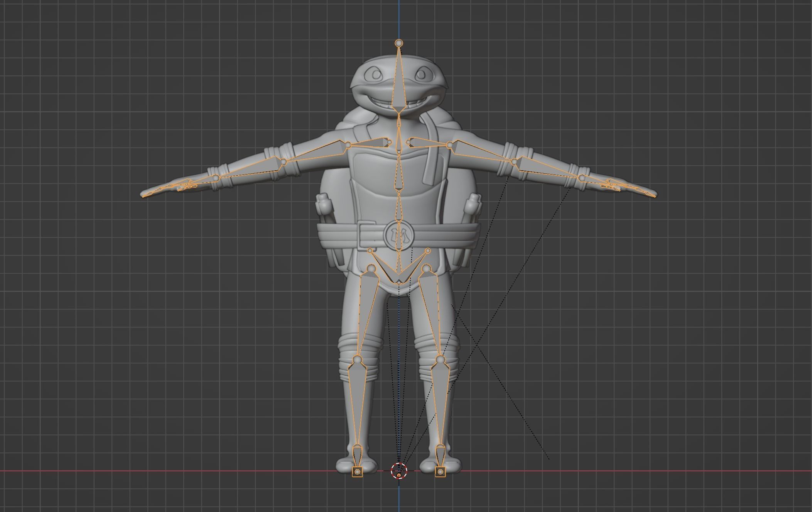Click the hip joint sphere on viewer's left
The width and height of the screenshot is (812, 512).
tap(371, 268)
